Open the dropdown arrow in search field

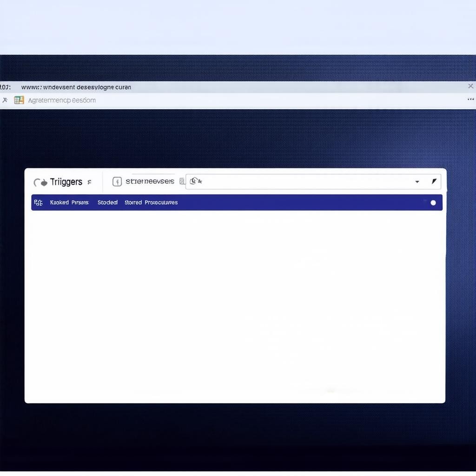417,182
